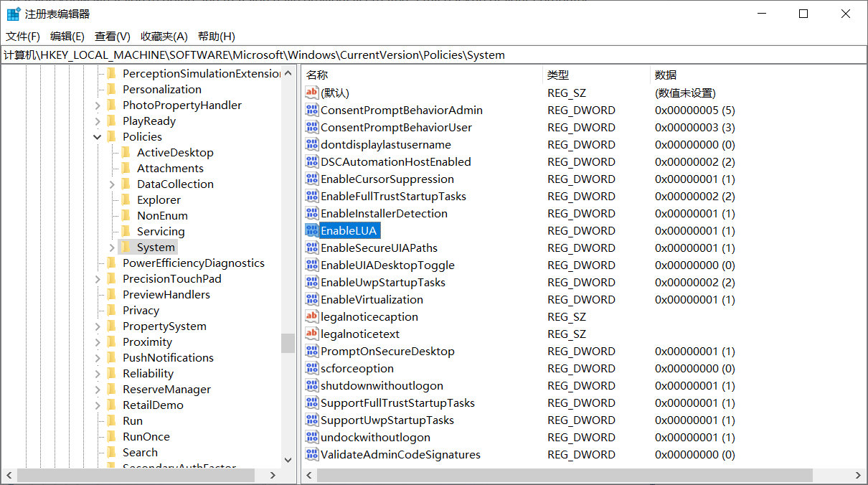The image size is (868, 485).
Task: Click the Registry Editor icon in title bar
Action: 12,13
